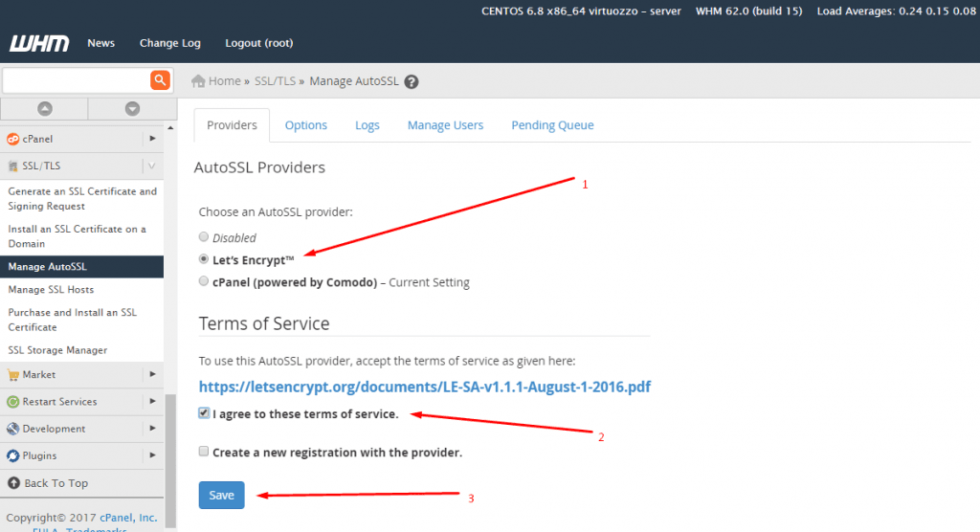The height and width of the screenshot is (532, 980).
Task: Click Back To Top in sidebar
Action: pyautogui.click(x=56, y=483)
